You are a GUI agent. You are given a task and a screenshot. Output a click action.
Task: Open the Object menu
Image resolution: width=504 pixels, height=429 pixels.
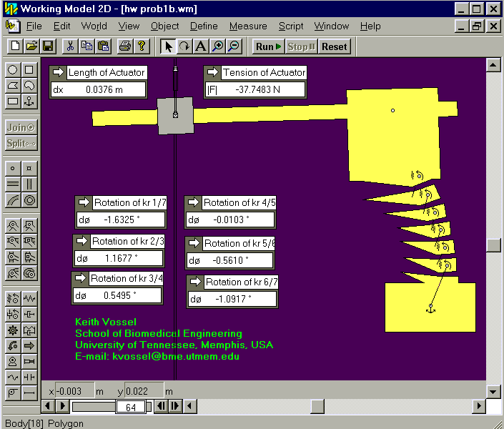pos(164,26)
